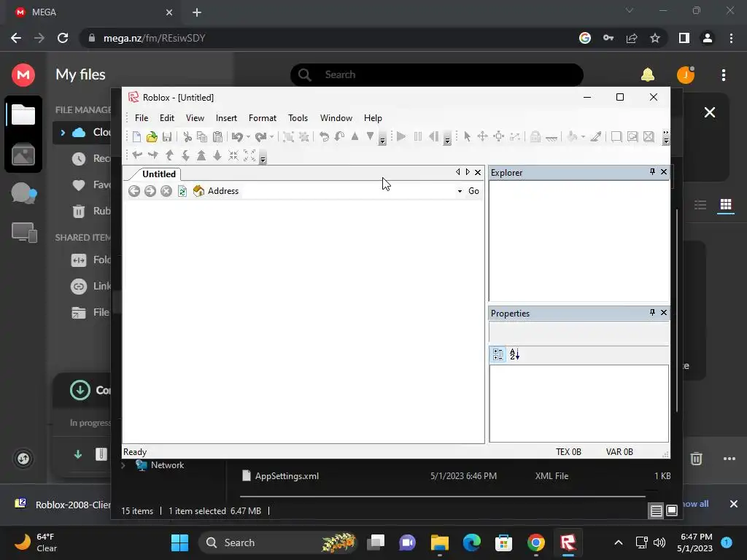The width and height of the screenshot is (747, 560).
Task: Close the Explorer panel
Action: coord(664,172)
